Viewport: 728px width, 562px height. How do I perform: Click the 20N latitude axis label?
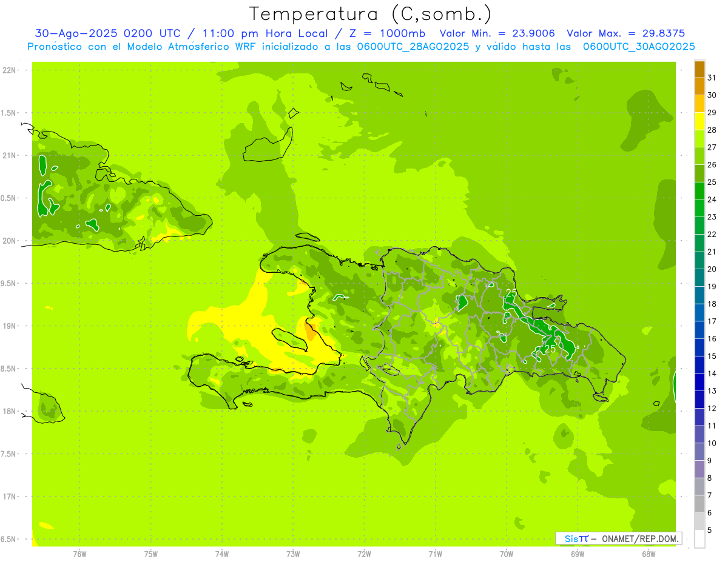[9, 241]
